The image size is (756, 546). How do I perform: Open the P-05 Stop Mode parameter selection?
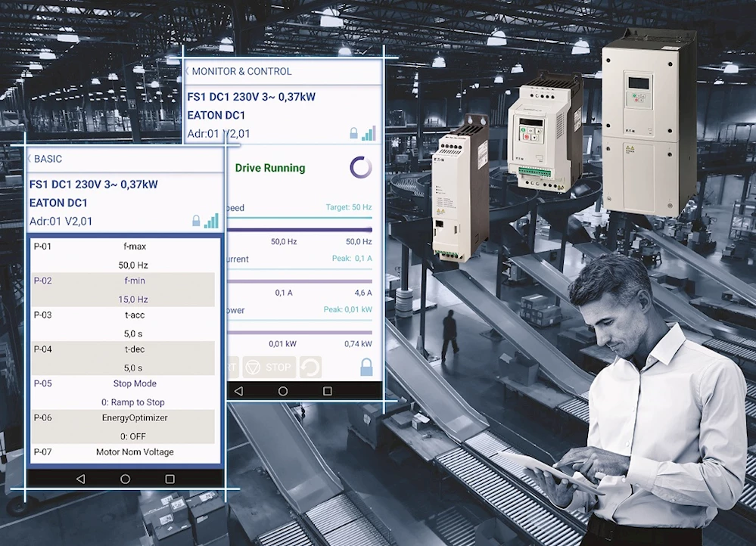(x=125, y=392)
